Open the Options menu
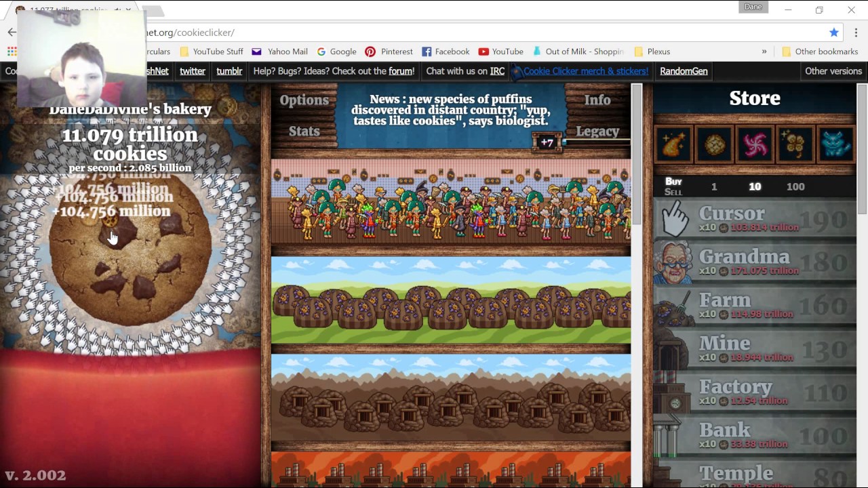 pos(304,100)
